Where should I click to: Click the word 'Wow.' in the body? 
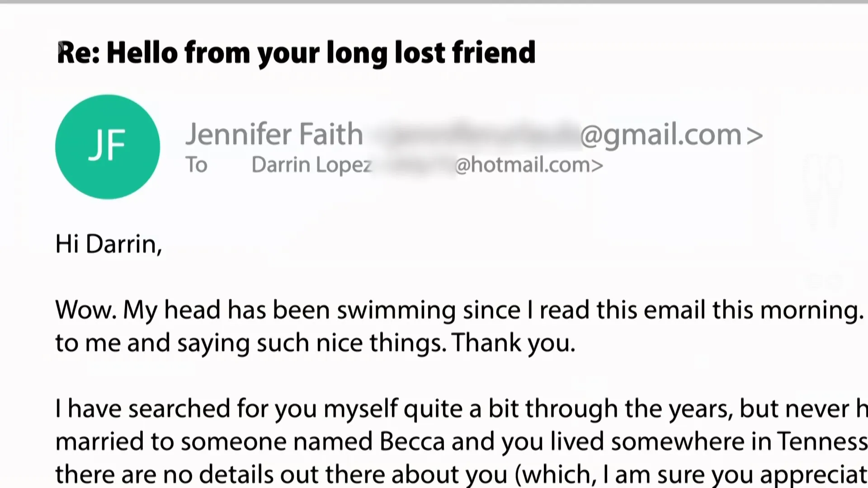click(x=86, y=310)
